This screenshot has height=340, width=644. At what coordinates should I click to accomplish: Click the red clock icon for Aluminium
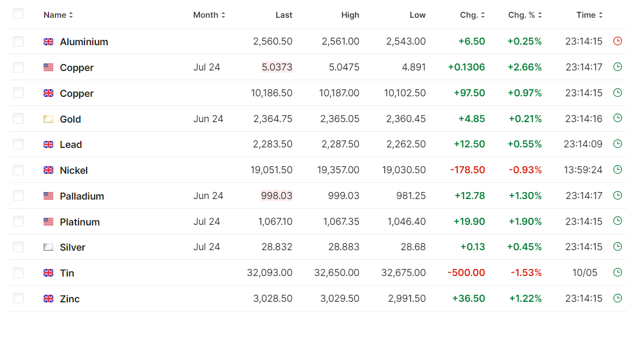(x=618, y=41)
